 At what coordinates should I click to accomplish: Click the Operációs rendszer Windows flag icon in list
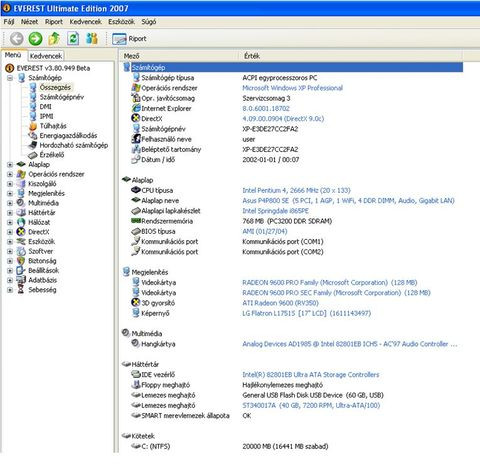[x=136, y=88]
